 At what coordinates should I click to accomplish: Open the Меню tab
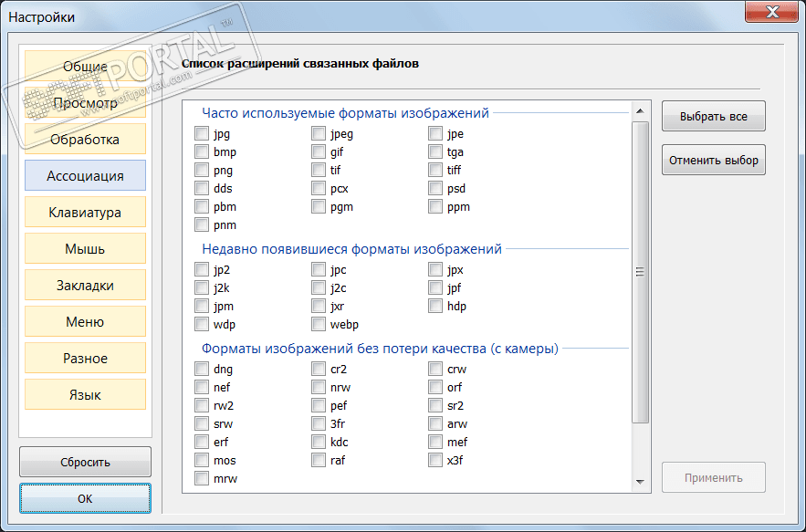click(85, 322)
